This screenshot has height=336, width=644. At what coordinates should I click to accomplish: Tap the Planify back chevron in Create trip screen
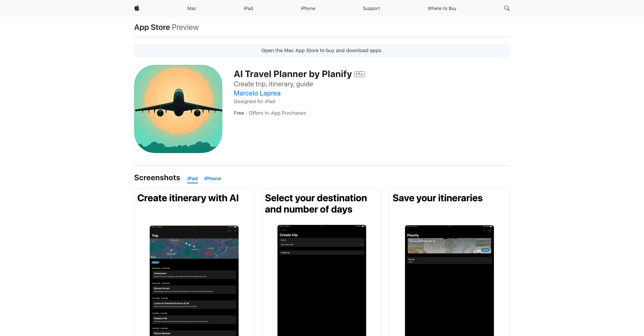point(280,230)
